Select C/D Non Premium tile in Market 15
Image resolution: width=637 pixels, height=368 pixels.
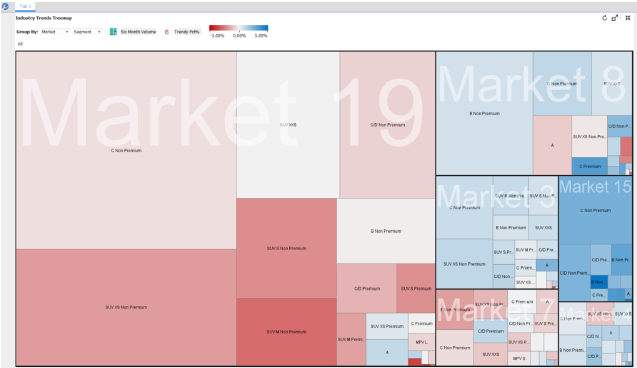pos(574,273)
